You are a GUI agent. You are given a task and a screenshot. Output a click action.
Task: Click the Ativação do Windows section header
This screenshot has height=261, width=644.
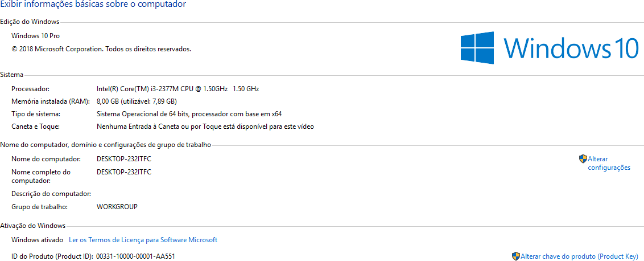click(x=33, y=226)
